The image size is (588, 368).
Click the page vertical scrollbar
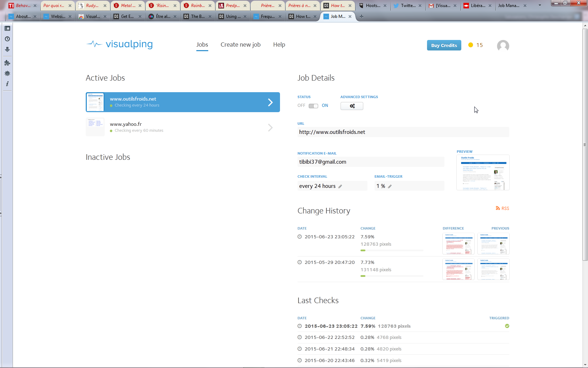585,145
